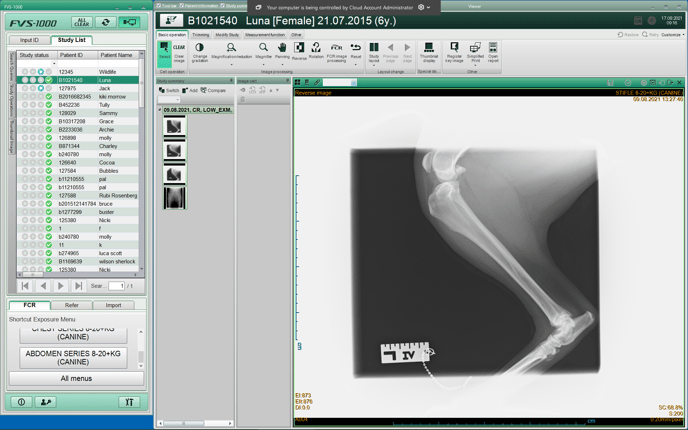
Task: Click the Change gradation icon
Action: pyautogui.click(x=200, y=50)
